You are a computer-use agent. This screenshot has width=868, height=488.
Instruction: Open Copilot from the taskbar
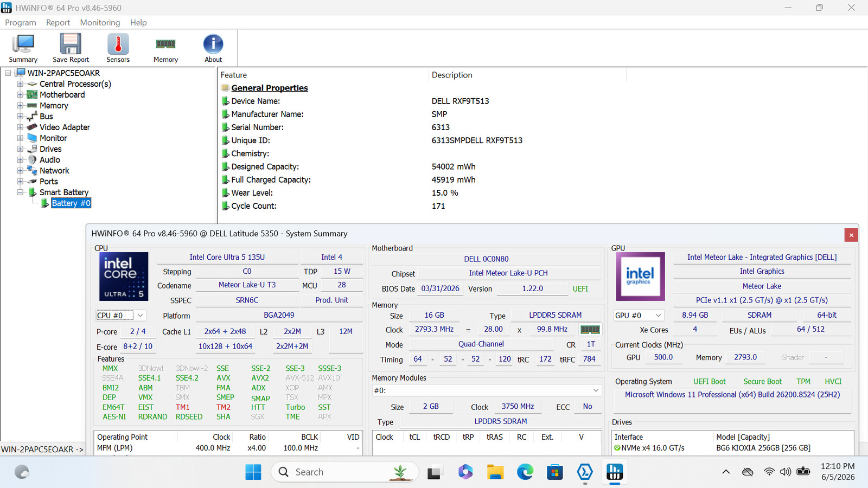click(465, 472)
